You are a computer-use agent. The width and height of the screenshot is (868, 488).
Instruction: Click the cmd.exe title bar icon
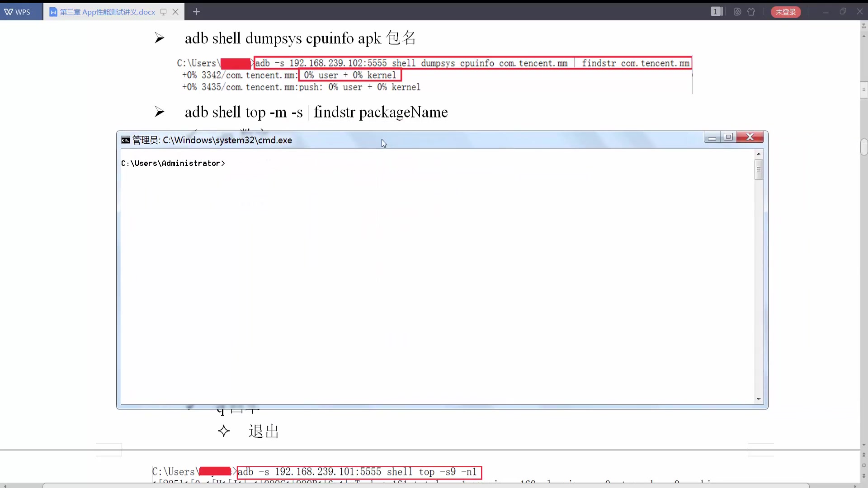(x=126, y=140)
